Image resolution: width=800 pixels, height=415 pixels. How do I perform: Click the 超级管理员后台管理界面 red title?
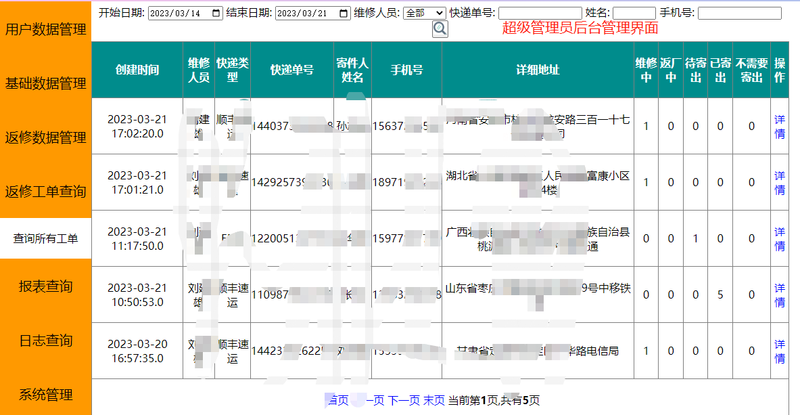[x=580, y=28]
